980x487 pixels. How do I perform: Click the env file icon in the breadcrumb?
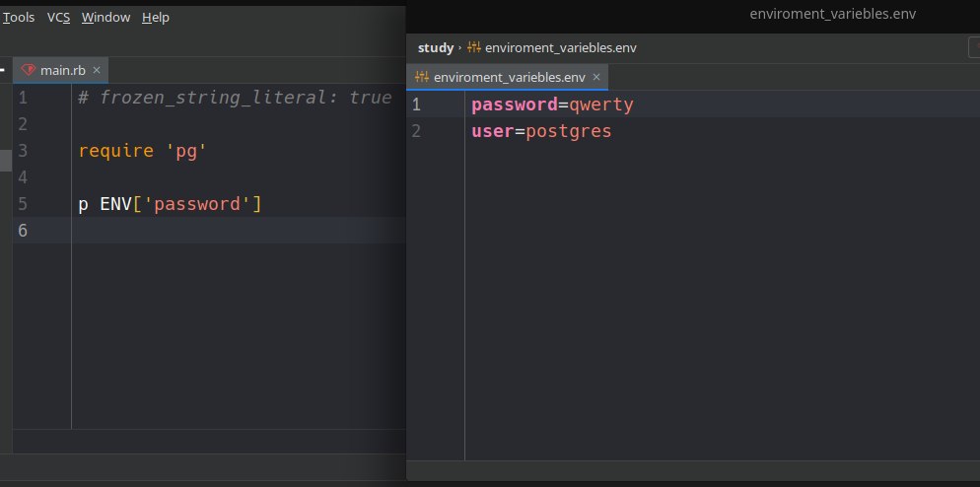point(474,47)
